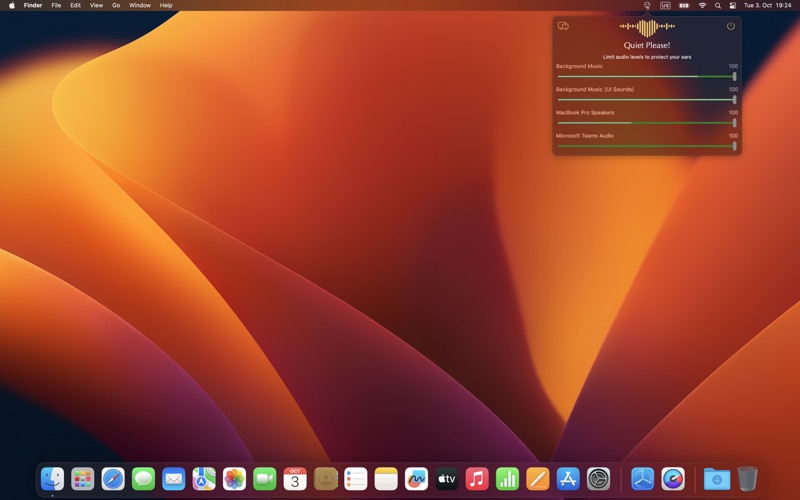Launch Freeform from the Dock
800x500 pixels.
tap(416, 479)
